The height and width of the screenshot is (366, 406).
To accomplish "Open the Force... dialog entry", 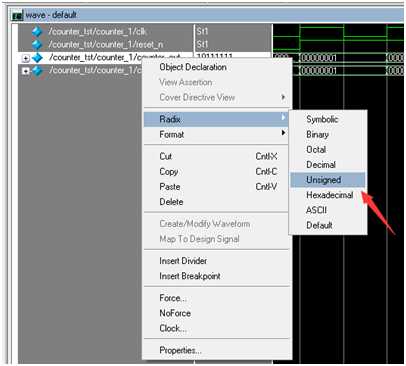I will coord(173,298).
